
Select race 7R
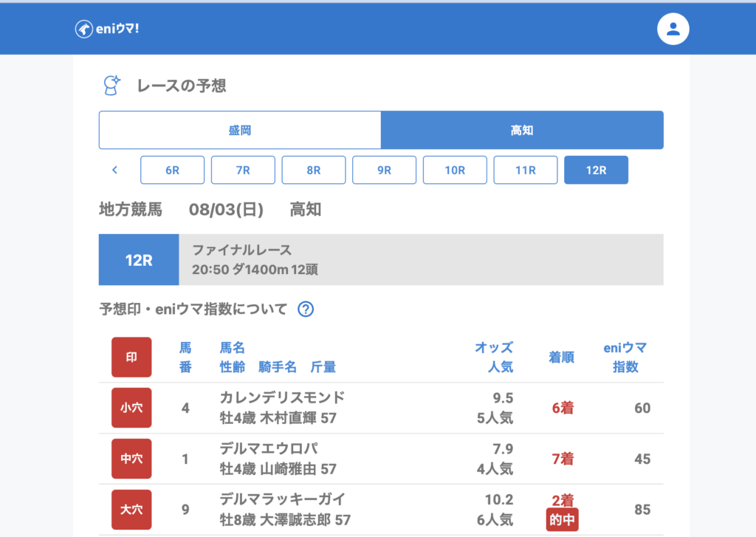(x=243, y=170)
